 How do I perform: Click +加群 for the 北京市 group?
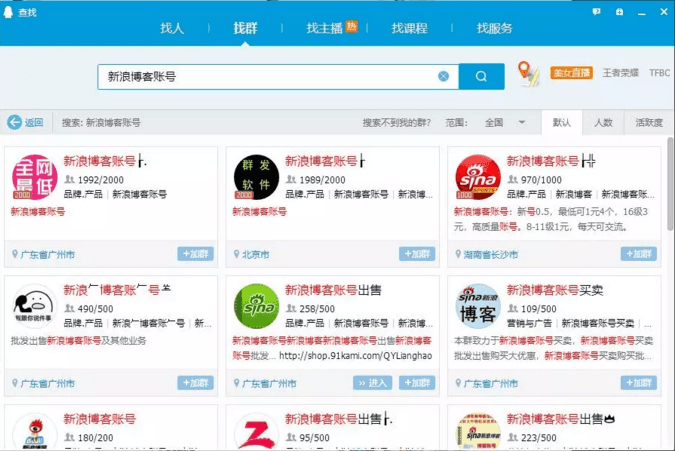pyautogui.click(x=417, y=254)
